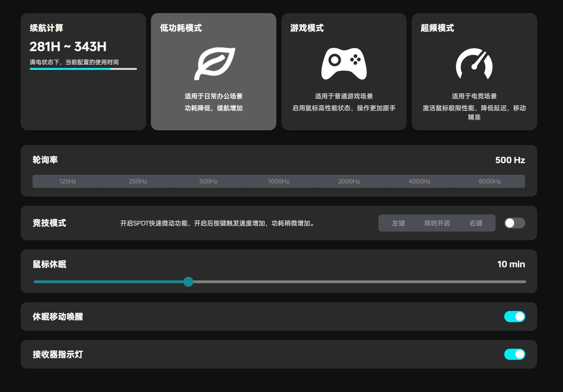Click the 鼠标休眠 slider handle
Image resolution: width=563 pixels, height=392 pixels.
pos(189,282)
